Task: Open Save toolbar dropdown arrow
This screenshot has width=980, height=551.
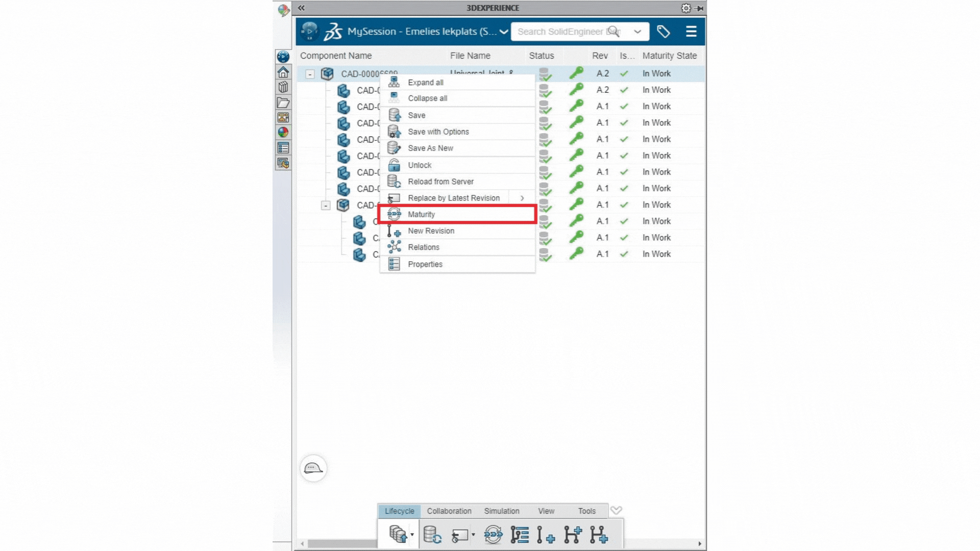Action: (x=412, y=535)
